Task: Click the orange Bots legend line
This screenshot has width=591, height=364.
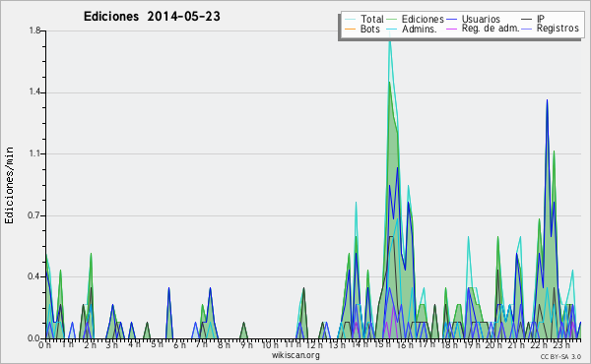Action: [350, 29]
